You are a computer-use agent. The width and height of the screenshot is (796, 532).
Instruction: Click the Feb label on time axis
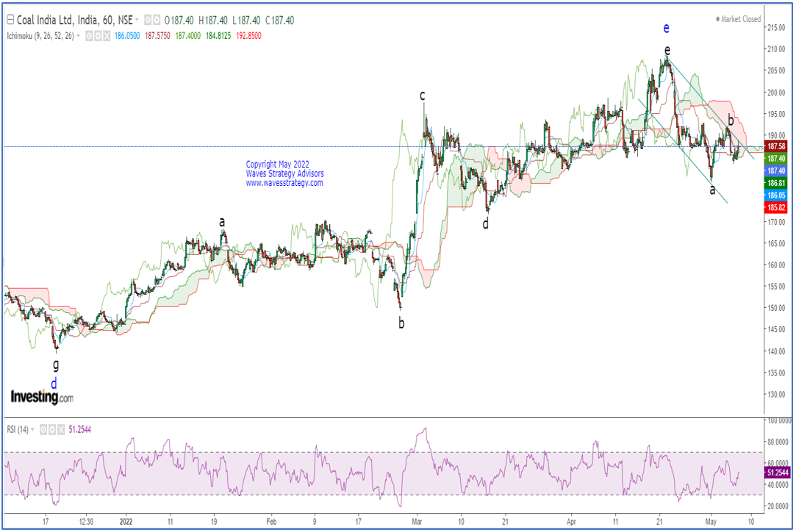(272, 521)
